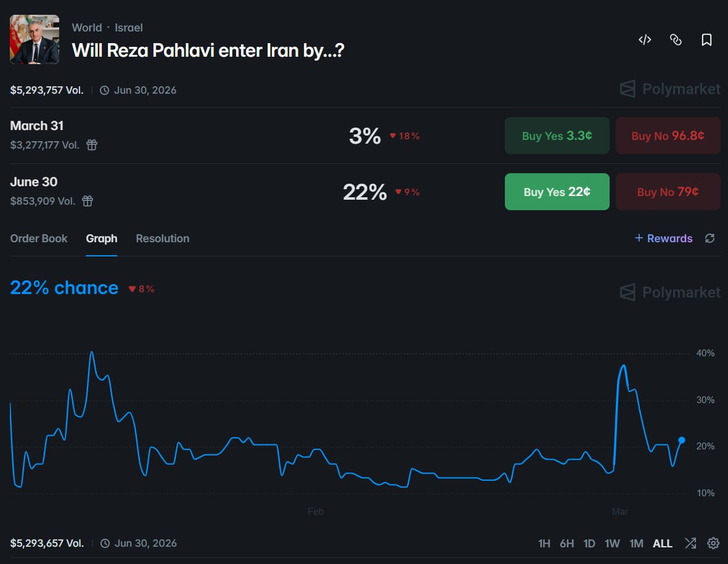Copy the market link icon

click(x=676, y=40)
